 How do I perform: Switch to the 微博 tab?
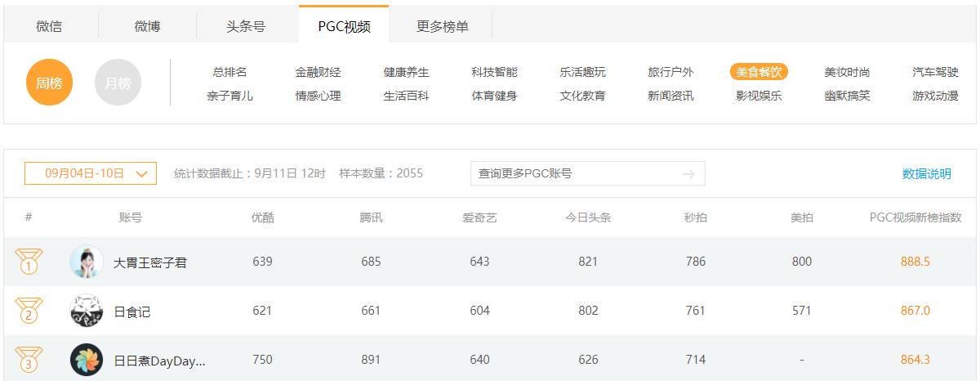pyautogui.click(x=147, y=26)
